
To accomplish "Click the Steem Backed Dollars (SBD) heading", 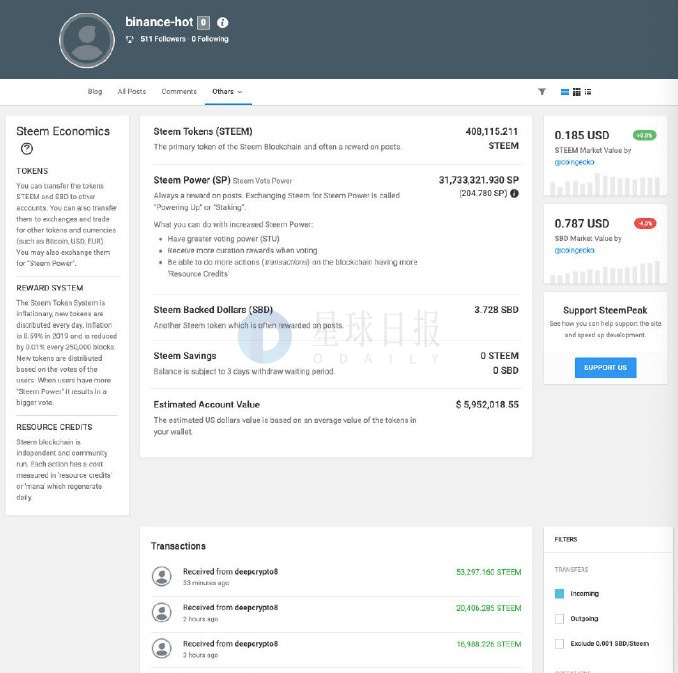I will pyautogui.click(x=213, y=310).
